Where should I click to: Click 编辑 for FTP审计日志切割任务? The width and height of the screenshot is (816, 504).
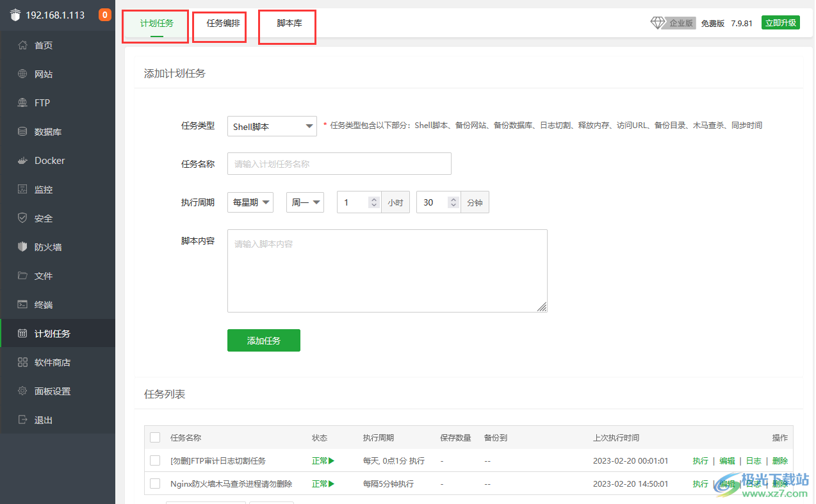pos(727,461)
